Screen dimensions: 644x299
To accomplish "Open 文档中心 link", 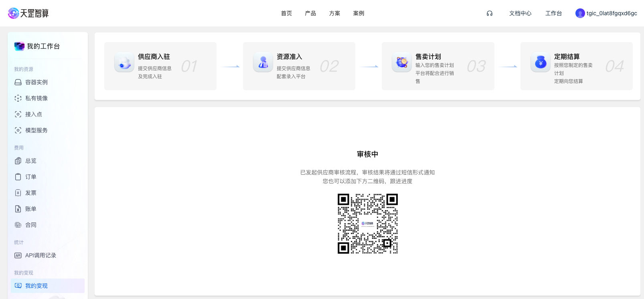I will pyautogui.click(x=520, y=13).
